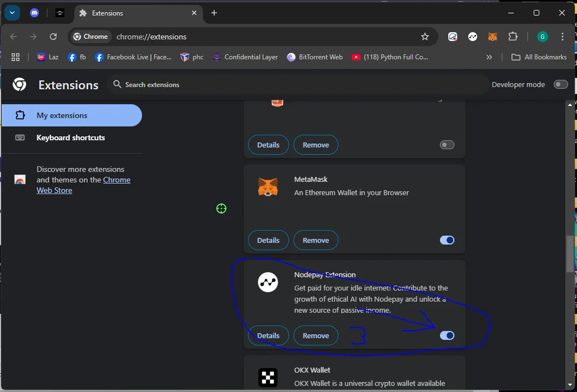Remove the top disabled extension
This screenshot has width=577, height=392.
coord(316,145)
